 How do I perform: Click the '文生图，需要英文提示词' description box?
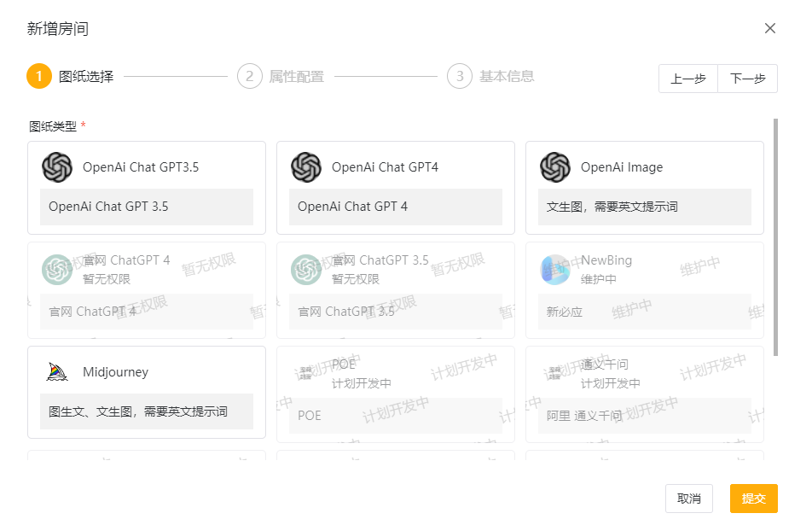645,207
